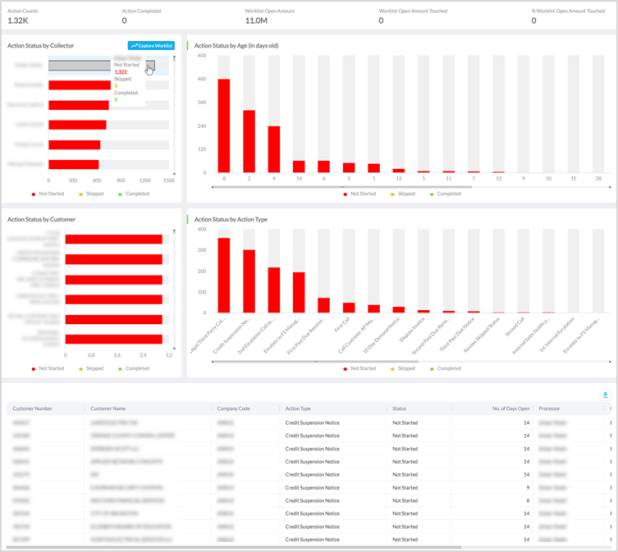Toggle Skipped legend in Collector chart
618x552 pixels.
click(x=91, y=194)
